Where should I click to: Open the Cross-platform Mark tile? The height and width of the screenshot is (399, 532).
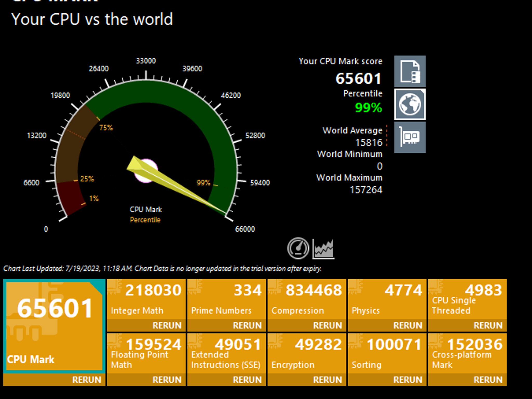pos(467,354)
